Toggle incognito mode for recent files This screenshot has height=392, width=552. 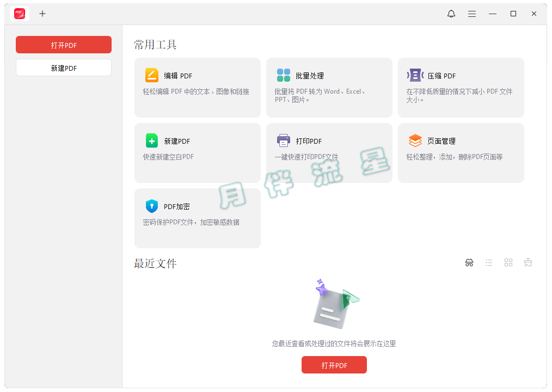tap(469, 263)
